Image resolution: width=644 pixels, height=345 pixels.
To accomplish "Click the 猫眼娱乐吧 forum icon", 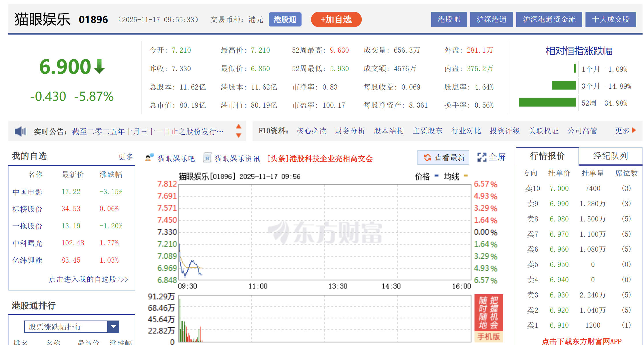I will [x=149, y=158].
